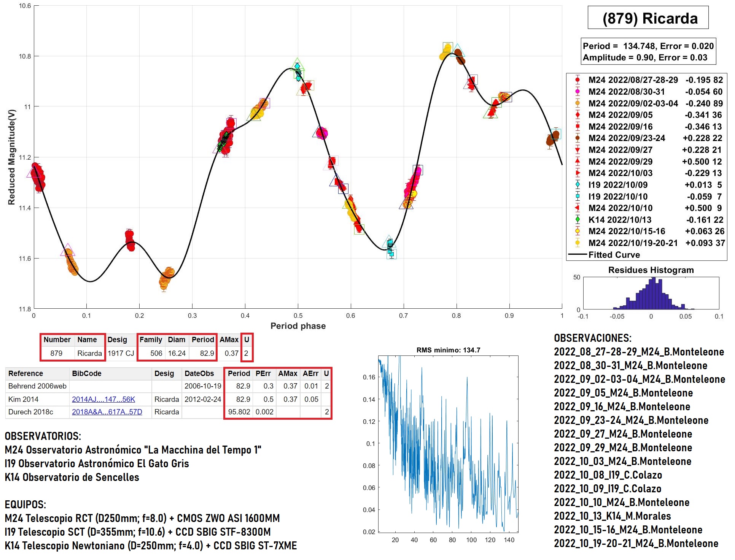Open the 2014AJ....147...56K BibCode link

point(103,399)
